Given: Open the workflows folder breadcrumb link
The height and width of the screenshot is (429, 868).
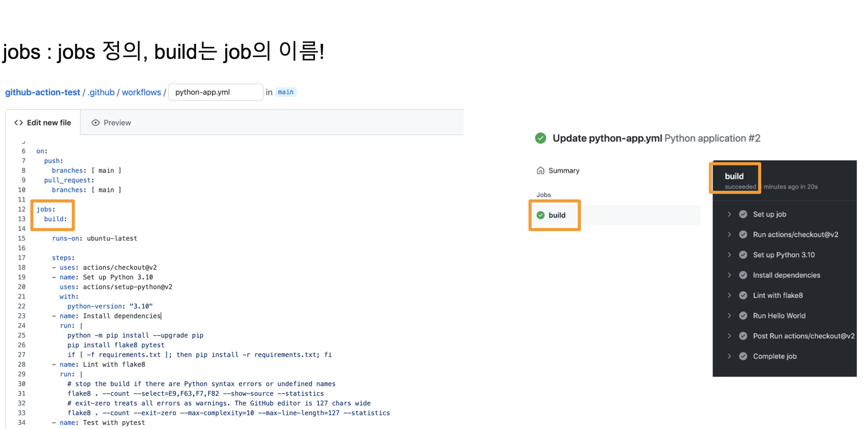Looking at the screenshot, I should click(x=141, y=92).
